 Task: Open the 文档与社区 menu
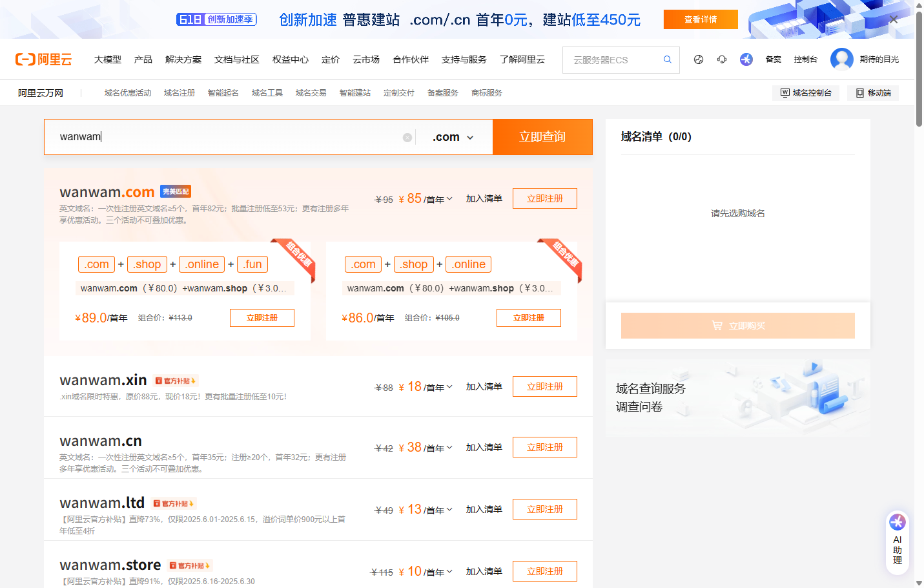pyautogui.click(x=237, y=59)
